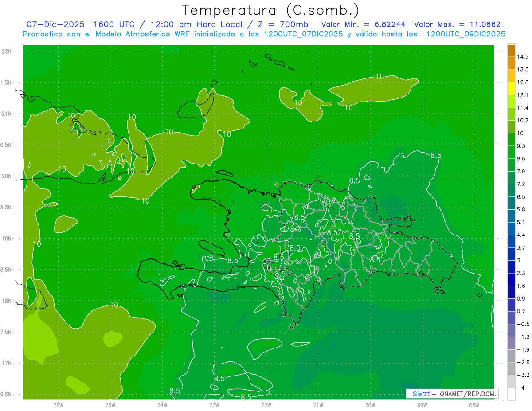The image size is (532, 411).
Task: Click the '22N' latitude axis label
Action: point(8,51)
